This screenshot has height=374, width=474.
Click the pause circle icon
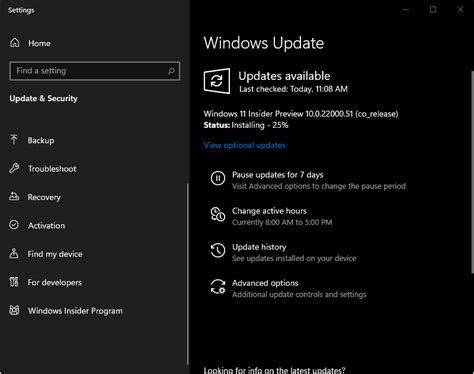click(x=218, y=178)
